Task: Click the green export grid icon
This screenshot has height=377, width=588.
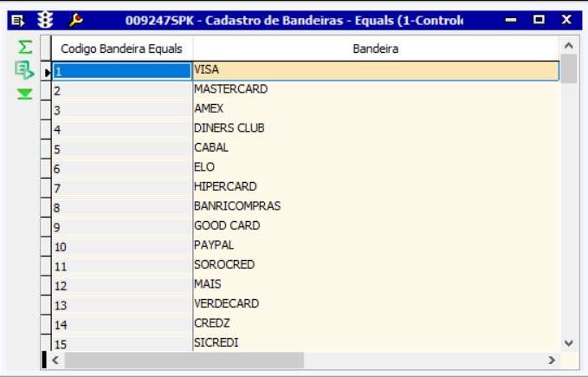Action: 24,70
